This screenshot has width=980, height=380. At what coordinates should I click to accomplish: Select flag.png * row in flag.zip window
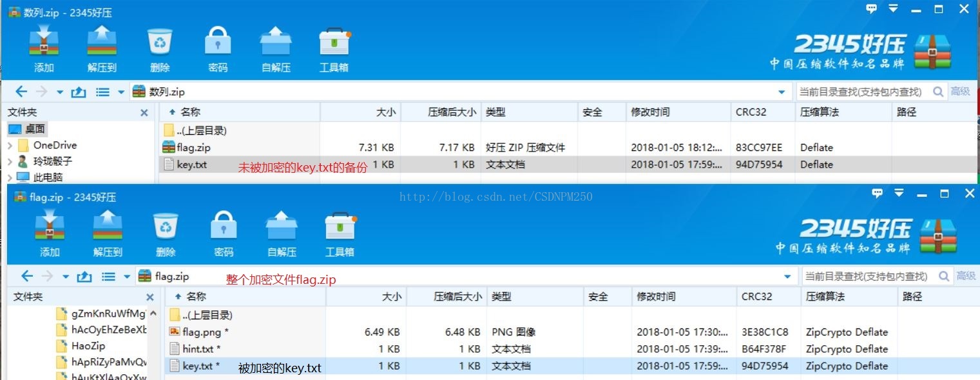click(x=572, y=332)
